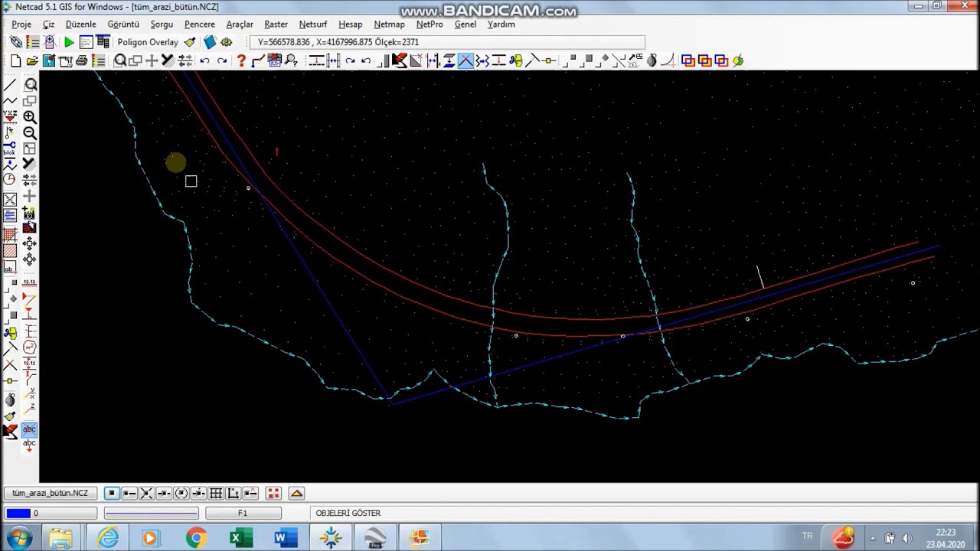Image resolution: width=980 pixels, height=551 pixels.
Task: Open Google Chrome from the taskbar
Action: point(196,539)
